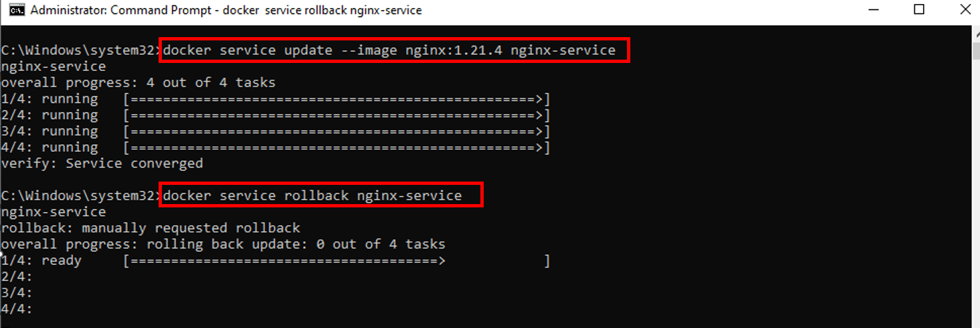
Task: Click 'overall progress: 4 out of 4 tasks'
Action: click(x=138, y=83)
